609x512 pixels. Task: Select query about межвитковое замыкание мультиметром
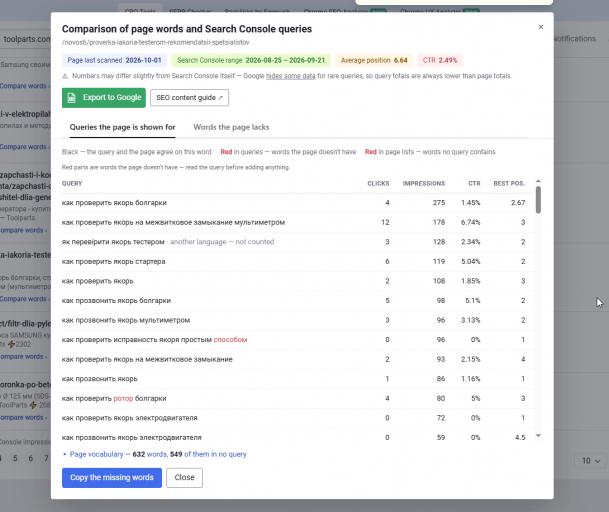click(173, 222)
